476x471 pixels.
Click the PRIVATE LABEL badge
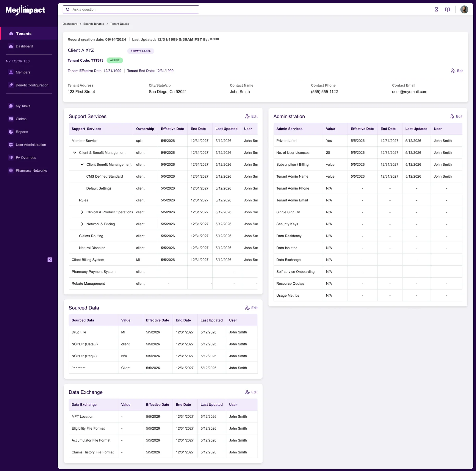coord(141,51)
